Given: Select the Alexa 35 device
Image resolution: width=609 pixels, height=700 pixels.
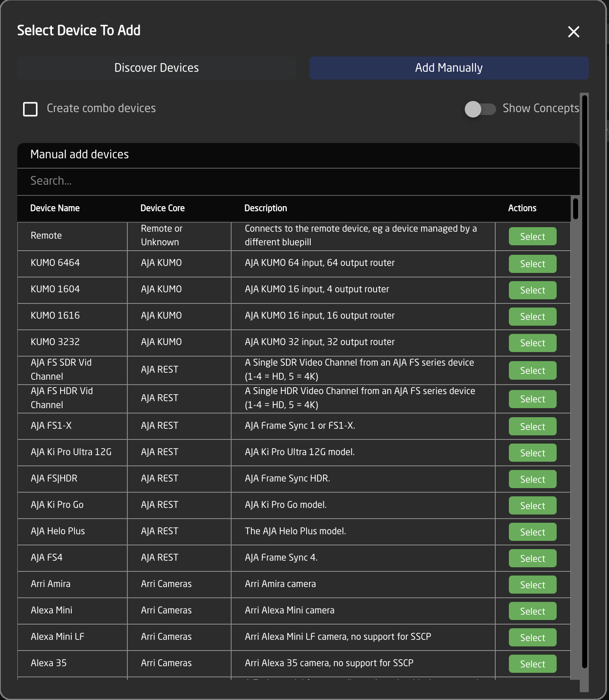Looking at the screenshot, I should 532,664.
